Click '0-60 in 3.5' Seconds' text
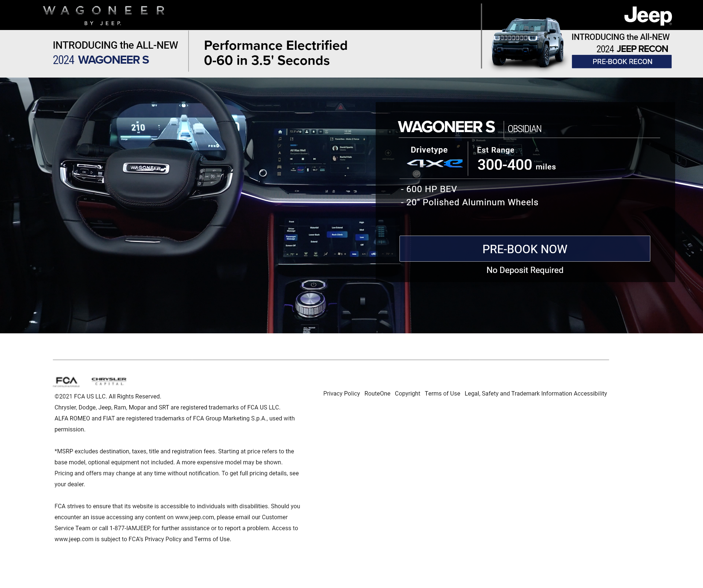The width and height of the screenshot is (703, 588). [x=267, y=60]
